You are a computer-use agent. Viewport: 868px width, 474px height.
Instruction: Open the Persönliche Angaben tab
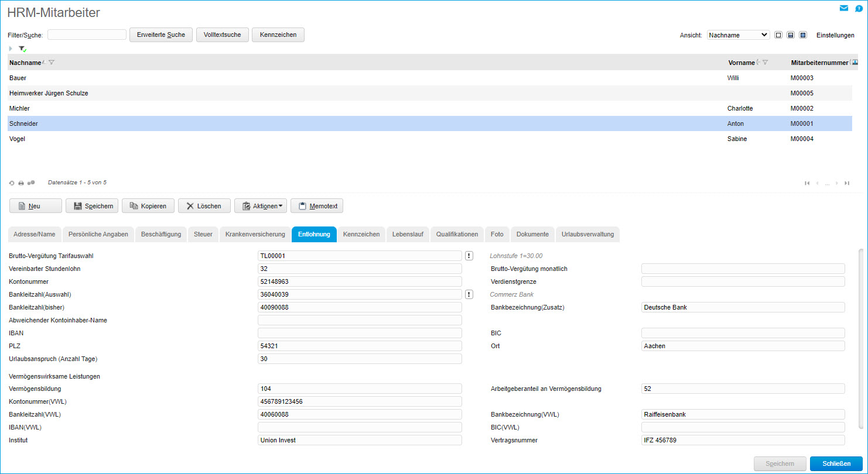point(98,234)
